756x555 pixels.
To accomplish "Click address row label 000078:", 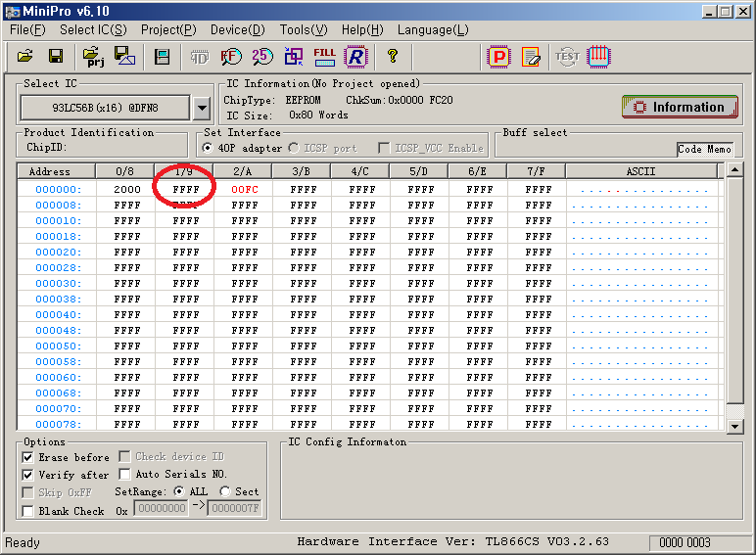I will pos(59,425).
